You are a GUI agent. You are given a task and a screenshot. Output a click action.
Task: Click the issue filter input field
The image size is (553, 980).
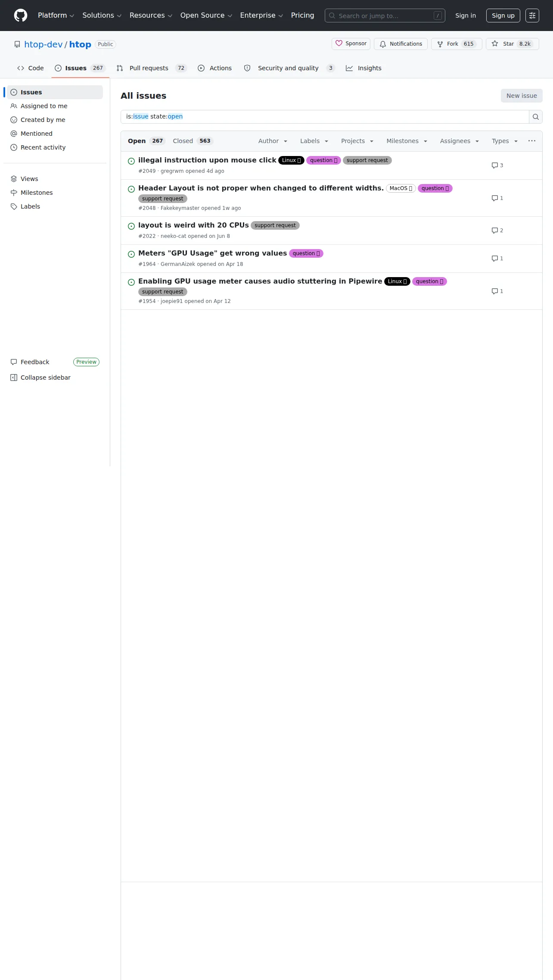(x=325, y=117)
